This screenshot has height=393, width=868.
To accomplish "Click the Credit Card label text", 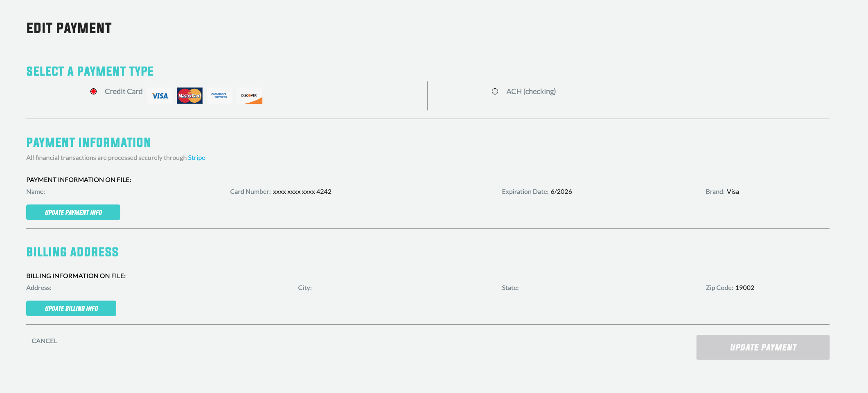I will 124,92.
